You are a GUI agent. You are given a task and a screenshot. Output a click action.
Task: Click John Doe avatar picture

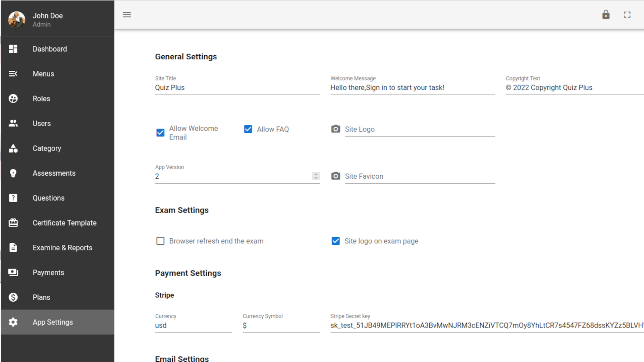click(x=17, y=20)
